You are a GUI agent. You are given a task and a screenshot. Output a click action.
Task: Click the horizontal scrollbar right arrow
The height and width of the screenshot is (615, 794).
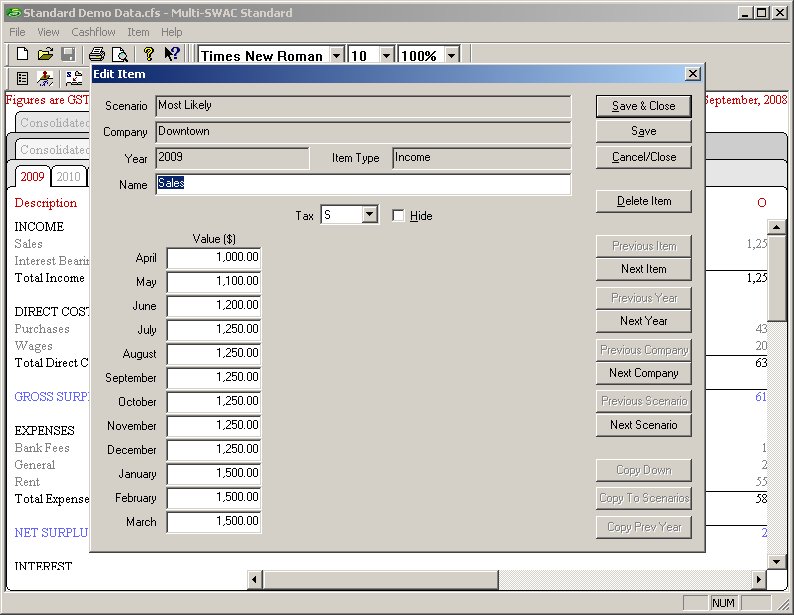(x=757, y=579)
